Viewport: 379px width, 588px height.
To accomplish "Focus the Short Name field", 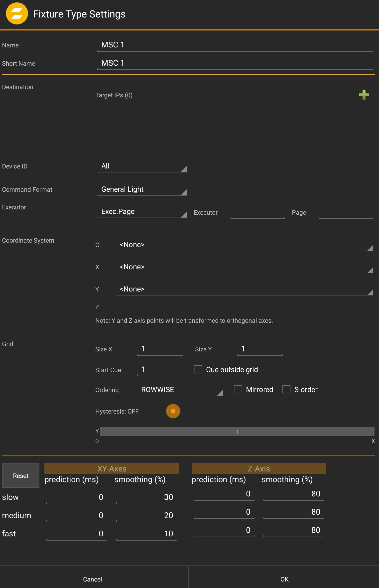I will coord(235,63).
